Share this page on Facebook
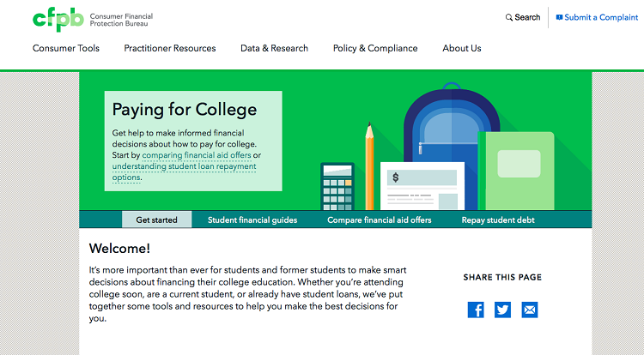The image size is (644, 355). pos(476,310)
